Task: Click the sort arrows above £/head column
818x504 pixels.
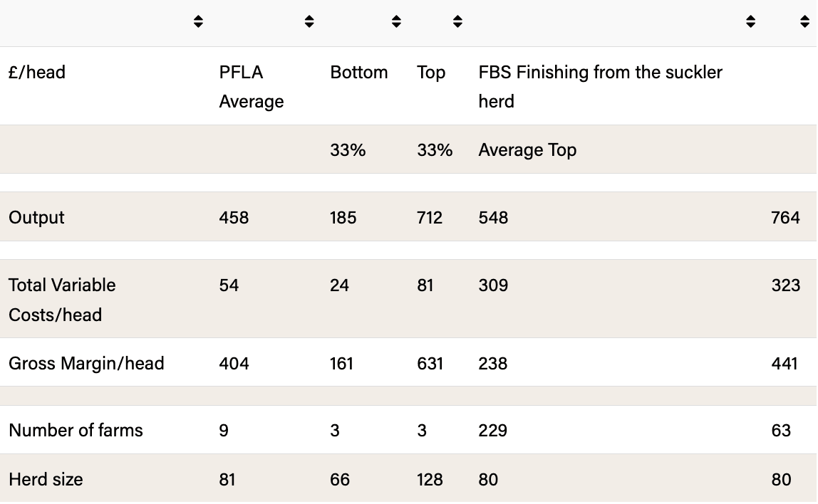Action: (x=198, y=21)
